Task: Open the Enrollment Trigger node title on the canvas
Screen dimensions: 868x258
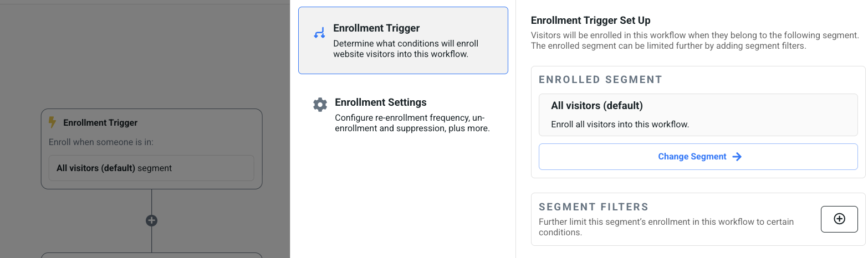Action: [100, 123]
